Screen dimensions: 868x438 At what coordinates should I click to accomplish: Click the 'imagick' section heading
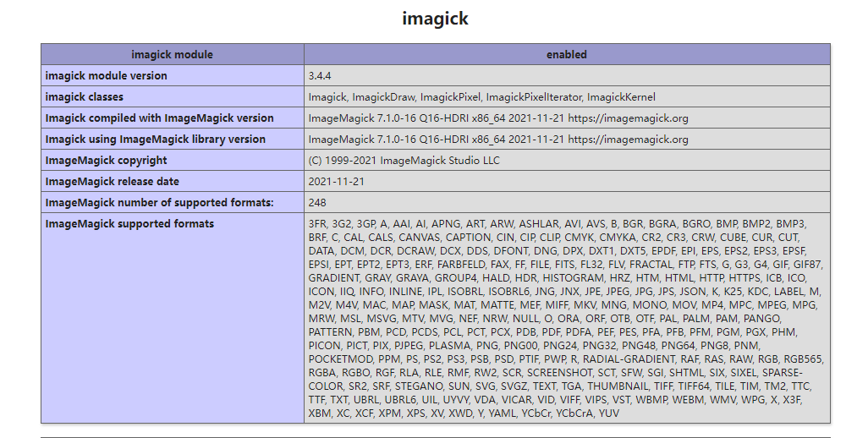click(435, 19)
